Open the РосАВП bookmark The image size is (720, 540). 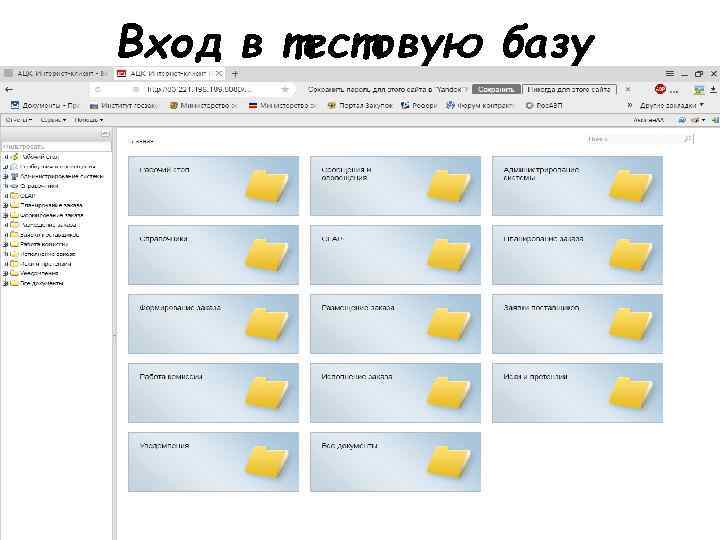(x=544, y=105)
